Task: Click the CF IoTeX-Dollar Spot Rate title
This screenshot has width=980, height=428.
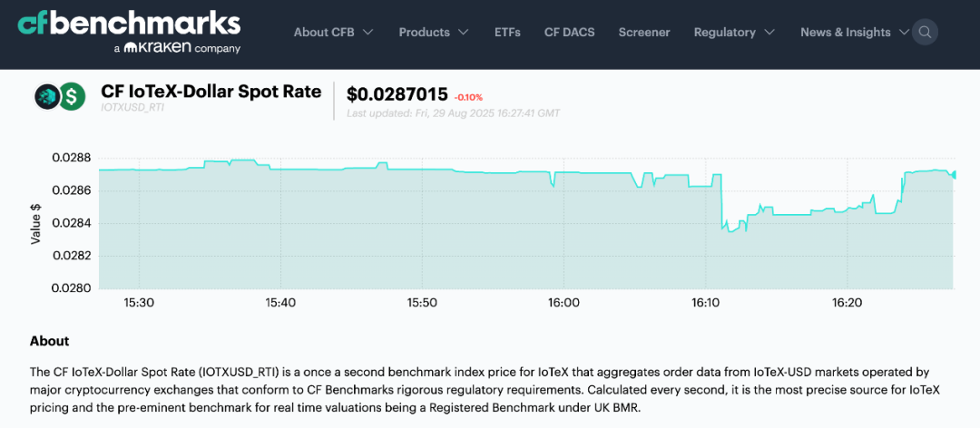Action: 211,92
